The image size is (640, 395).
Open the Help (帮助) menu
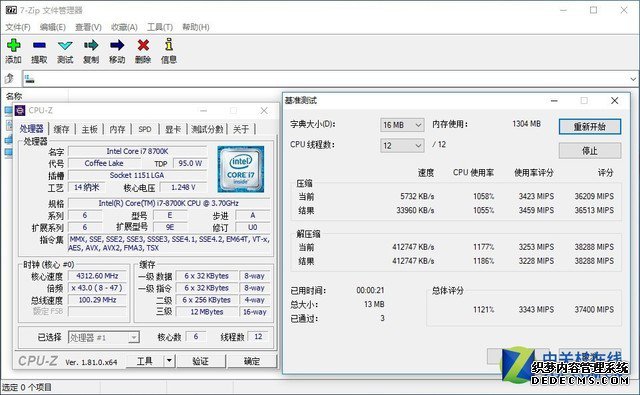pyautogui.click(x=196, y=27)
